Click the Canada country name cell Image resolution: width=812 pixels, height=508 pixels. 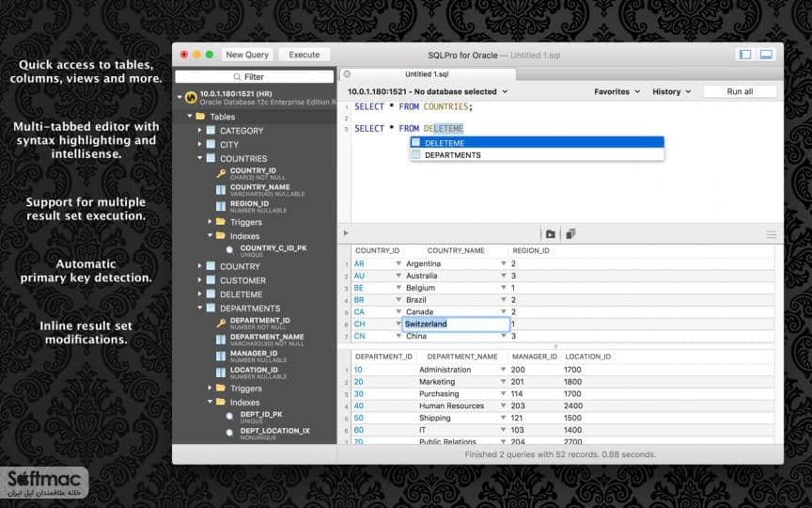tap(419, 312)
